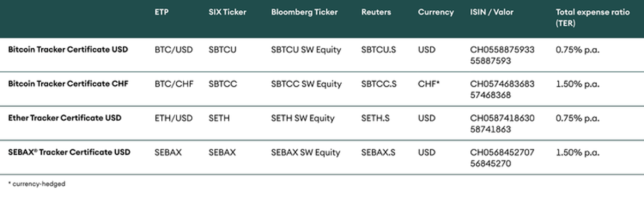Select Bitcoin Tracker Certificate USD row title
The image size is (644, 204).
coord(68,49)
